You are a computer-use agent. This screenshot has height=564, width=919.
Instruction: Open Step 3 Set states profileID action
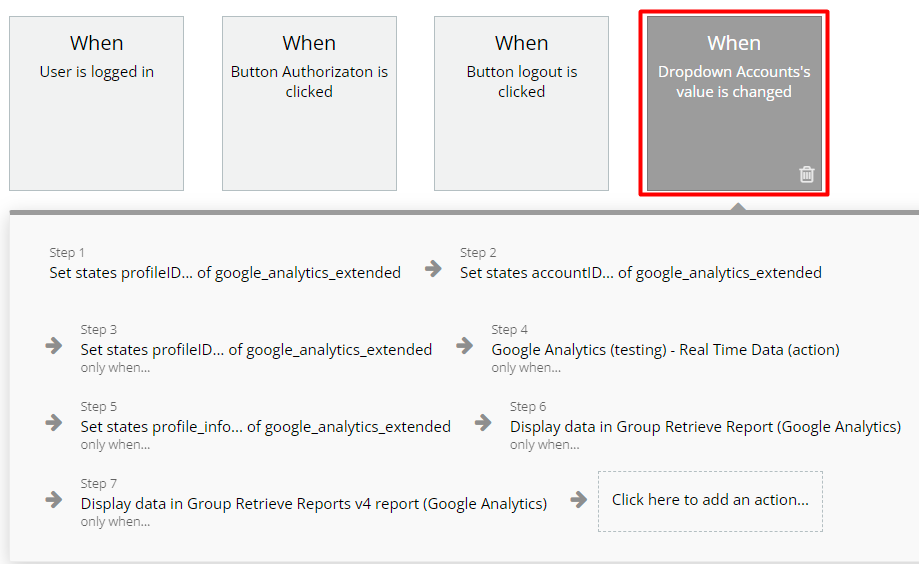tap(256, 349)
